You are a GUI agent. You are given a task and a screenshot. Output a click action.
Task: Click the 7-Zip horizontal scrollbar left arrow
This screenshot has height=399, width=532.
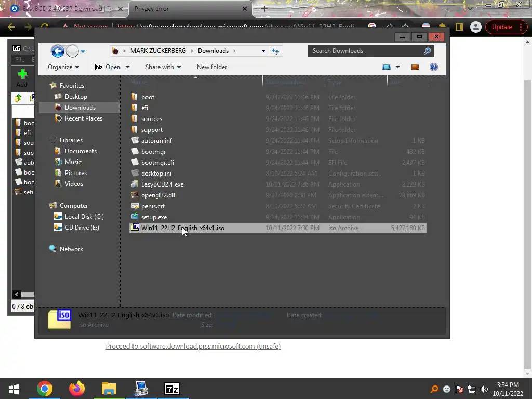(17, 294)
